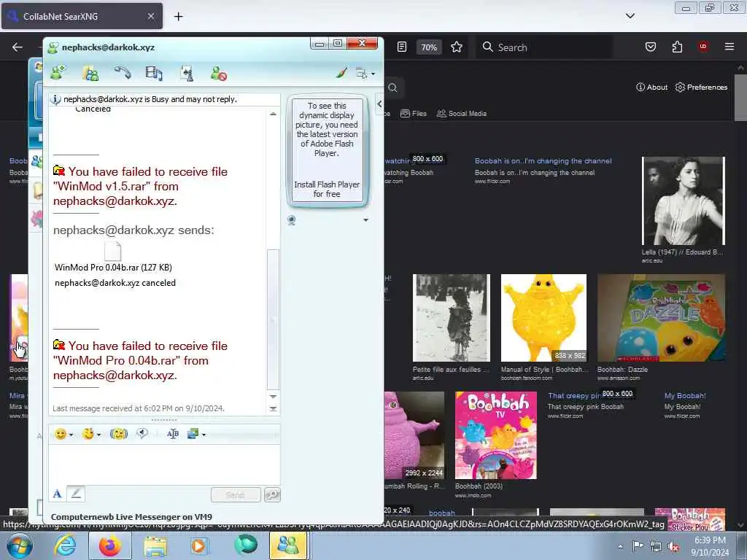
Task: Click the SearXNG search magnifier button
Action: (392, 87)
